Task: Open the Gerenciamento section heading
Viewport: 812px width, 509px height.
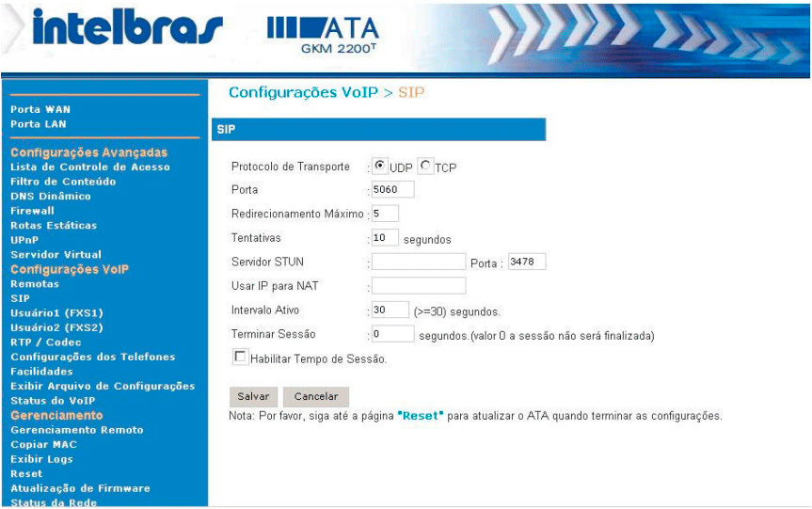Action: point(57,415)
